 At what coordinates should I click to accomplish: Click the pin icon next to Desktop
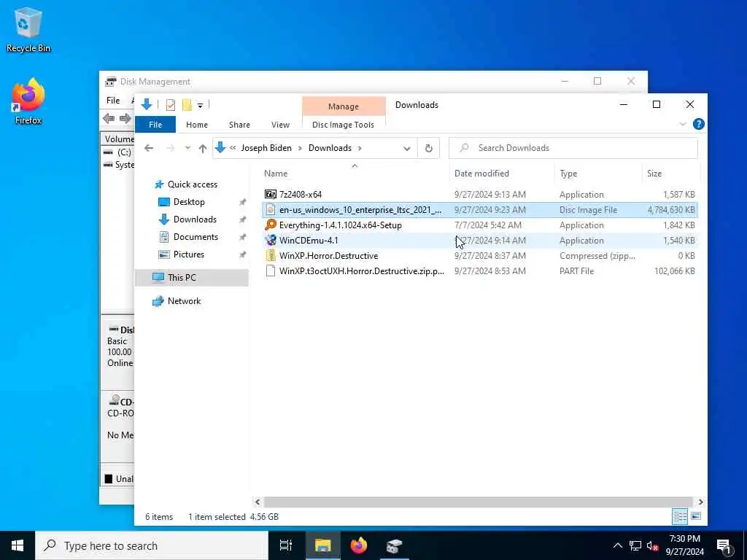click(242, 203)
